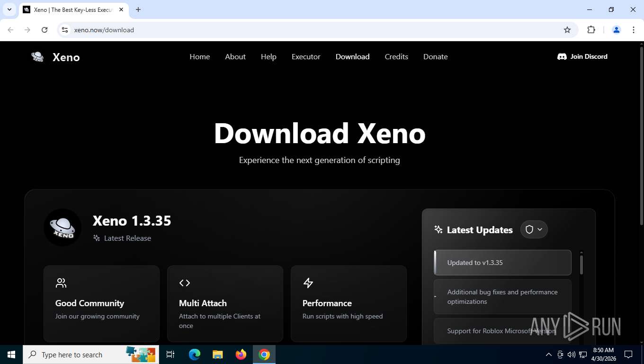Go to the Home nav link
This screenshot has height=364, width=644.
[x=200, y=56]
